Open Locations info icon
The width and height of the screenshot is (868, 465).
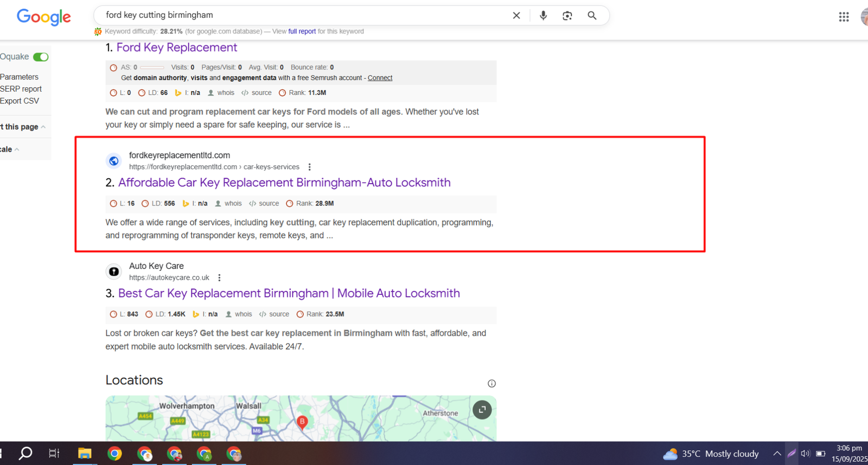(x=492, y=384)
